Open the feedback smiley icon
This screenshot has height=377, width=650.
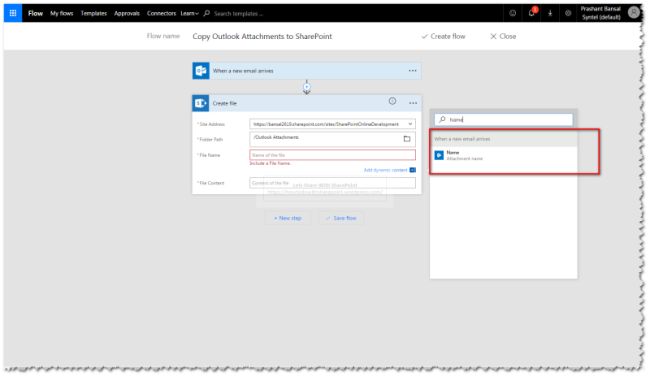click(512, 13)
